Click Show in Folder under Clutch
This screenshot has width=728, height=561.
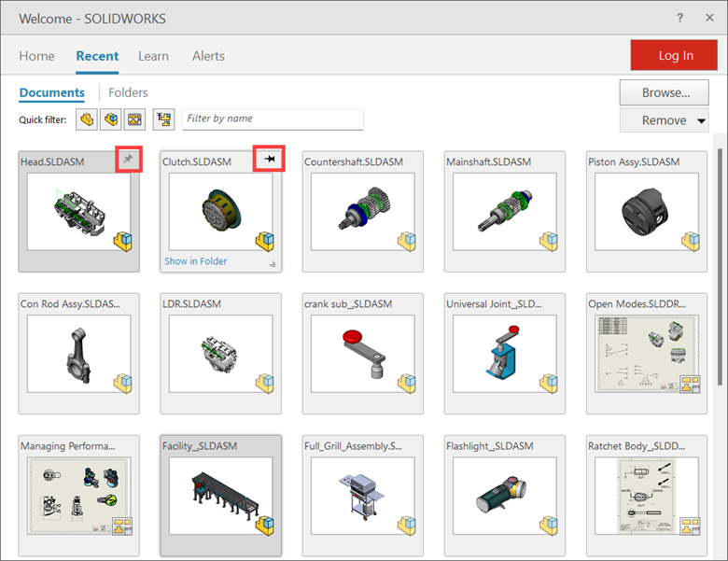tap(195, 261)
